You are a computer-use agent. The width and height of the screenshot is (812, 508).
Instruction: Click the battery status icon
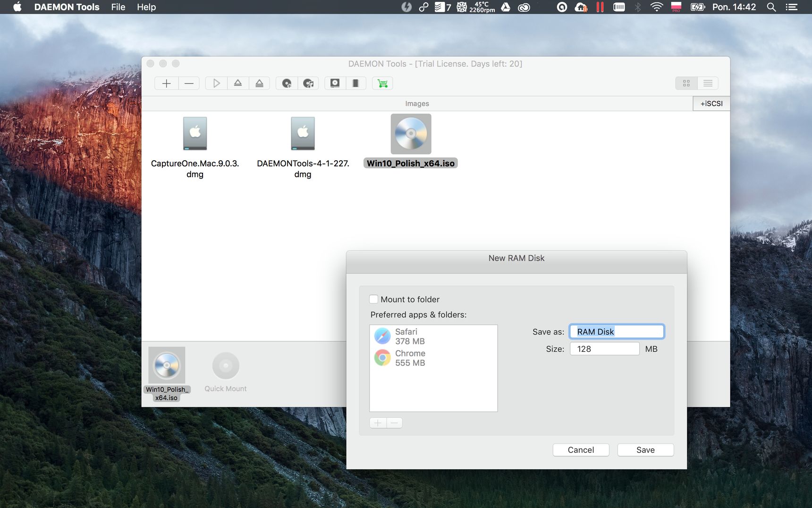(697, 7)
